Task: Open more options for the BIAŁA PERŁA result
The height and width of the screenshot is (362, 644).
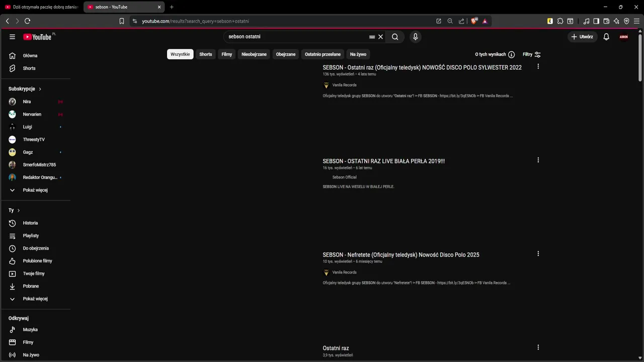Action: pyautogui.click(x=538, y=160)
